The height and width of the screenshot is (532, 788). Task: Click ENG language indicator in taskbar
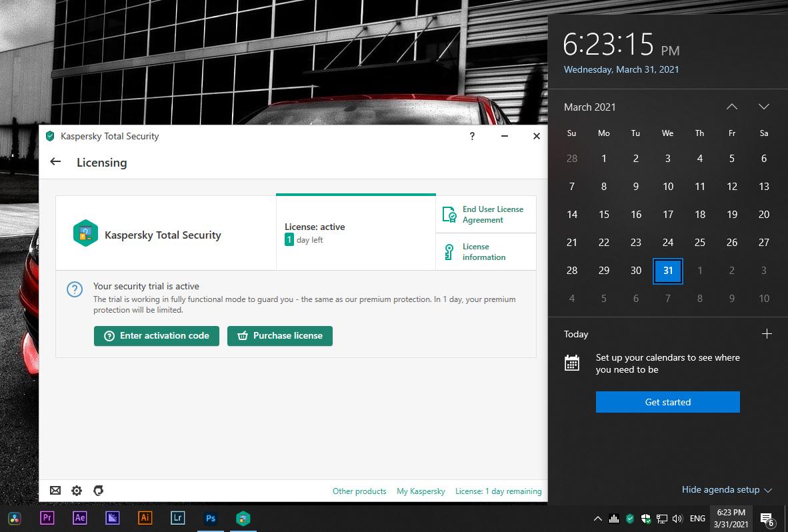(697, 519)
